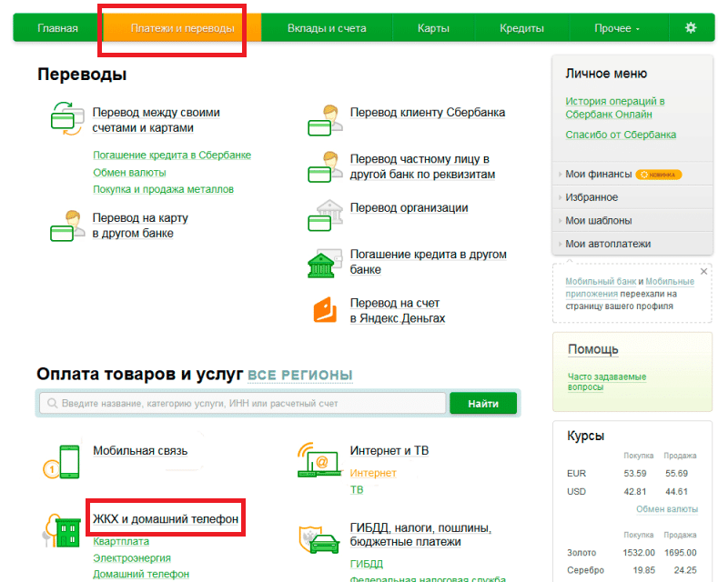Open Спасибо от Сбербанка link

coord(621,135)
